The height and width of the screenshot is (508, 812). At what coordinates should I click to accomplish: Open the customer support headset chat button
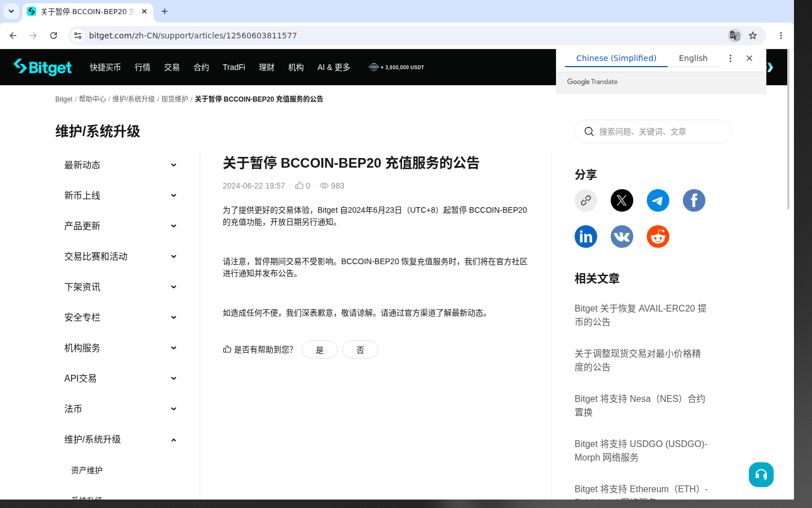pyautogui.click(x=761, y=475)
